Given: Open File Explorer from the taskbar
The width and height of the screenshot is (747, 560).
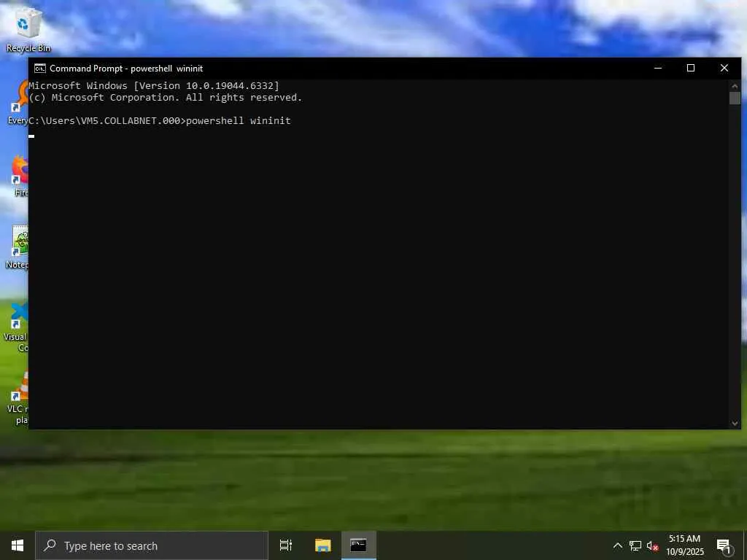Looking at the screenshot, I should pos(322,545).
